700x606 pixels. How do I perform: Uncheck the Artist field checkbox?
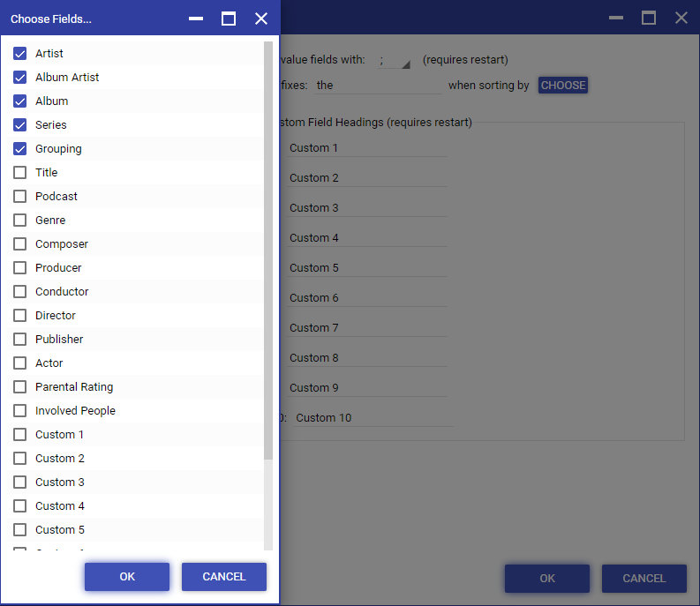20,54
